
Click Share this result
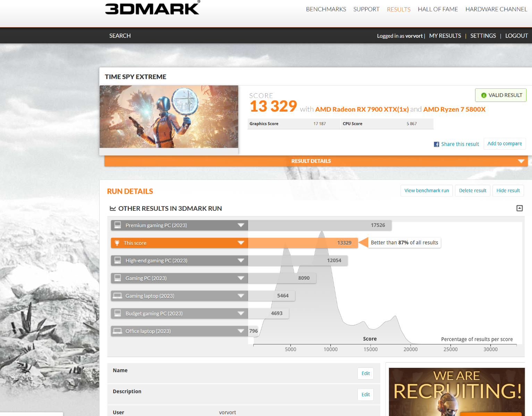click(x=460, y=144)
